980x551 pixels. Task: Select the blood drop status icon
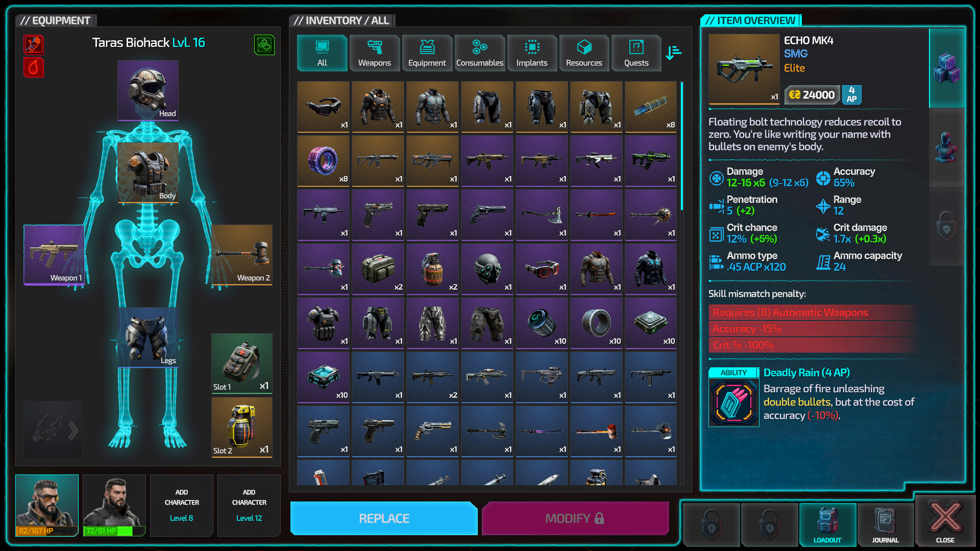33,67
